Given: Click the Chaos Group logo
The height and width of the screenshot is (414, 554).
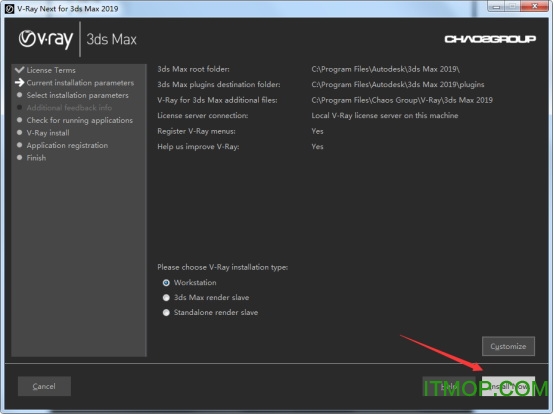Looking at the screenshot, I should (x=490, y=39).
